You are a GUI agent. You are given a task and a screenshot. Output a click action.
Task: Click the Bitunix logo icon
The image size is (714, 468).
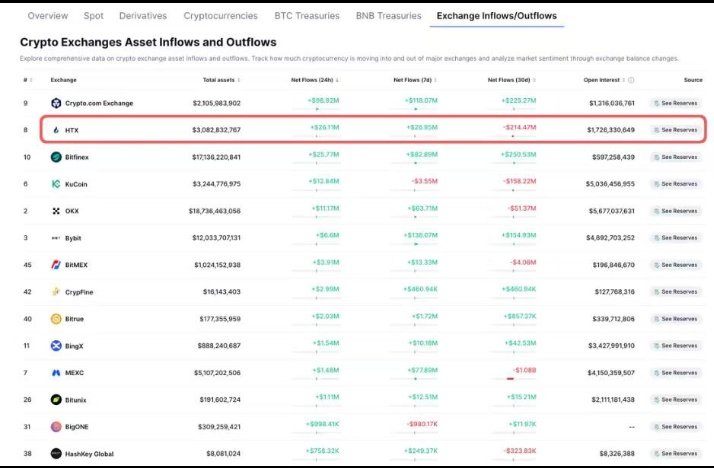[56, 400]
